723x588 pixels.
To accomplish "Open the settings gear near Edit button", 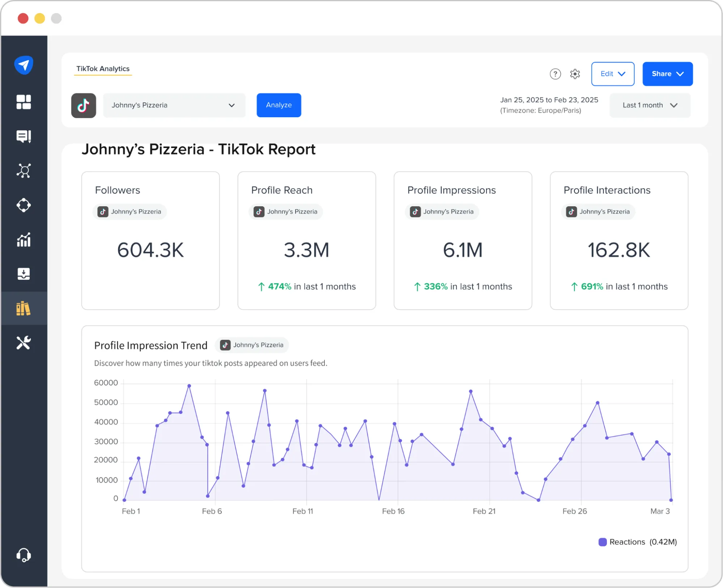I will click(x=575, y=74).
